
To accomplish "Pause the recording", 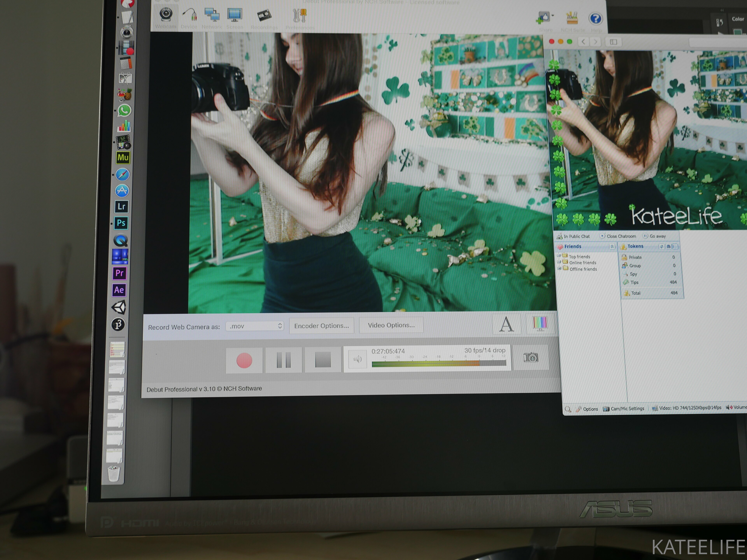I will 283,360.
